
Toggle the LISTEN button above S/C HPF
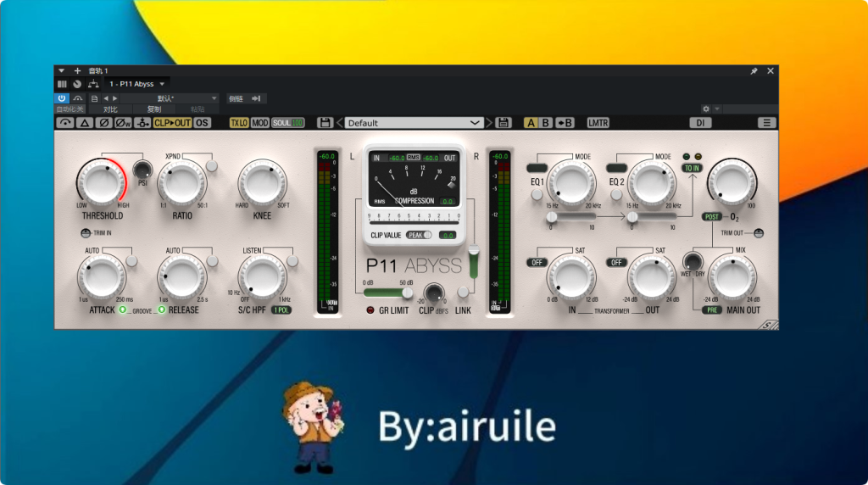(292, 260)
